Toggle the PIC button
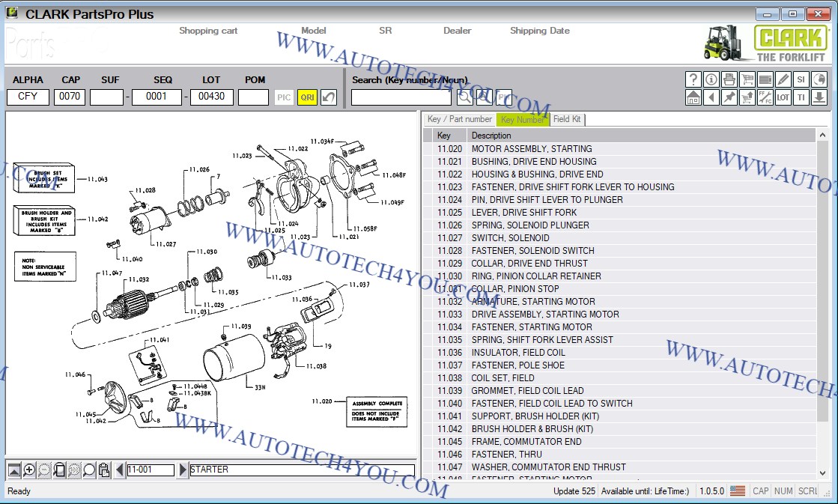The width and height of the screenshot is (838, 504). tap(284, 97)
